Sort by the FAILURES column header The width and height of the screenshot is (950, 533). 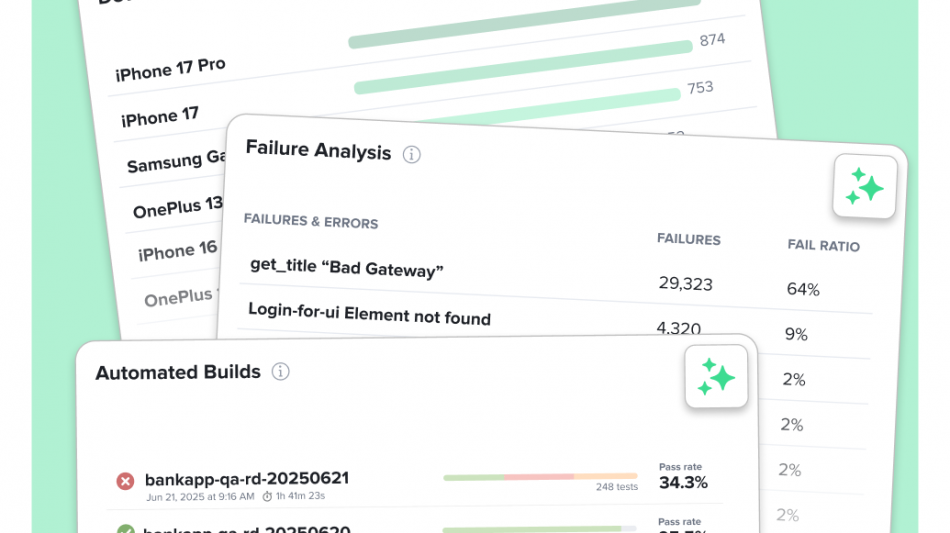pos(688,239)
